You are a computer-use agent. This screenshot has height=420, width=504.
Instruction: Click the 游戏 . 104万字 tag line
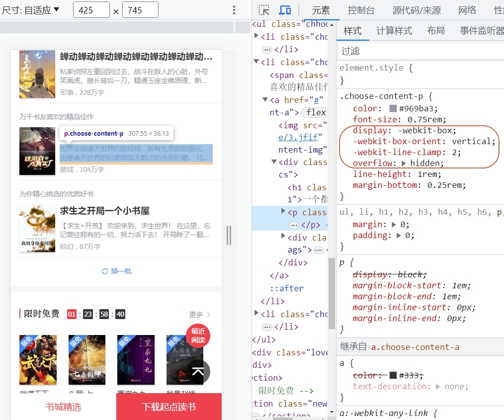[x=82, y=169]
